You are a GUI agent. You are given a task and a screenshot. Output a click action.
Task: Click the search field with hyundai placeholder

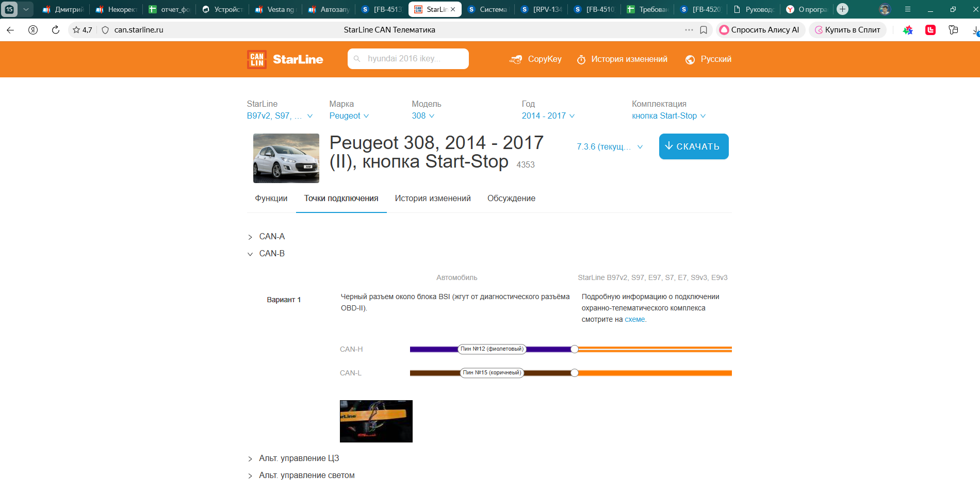[x=407, y=59]
